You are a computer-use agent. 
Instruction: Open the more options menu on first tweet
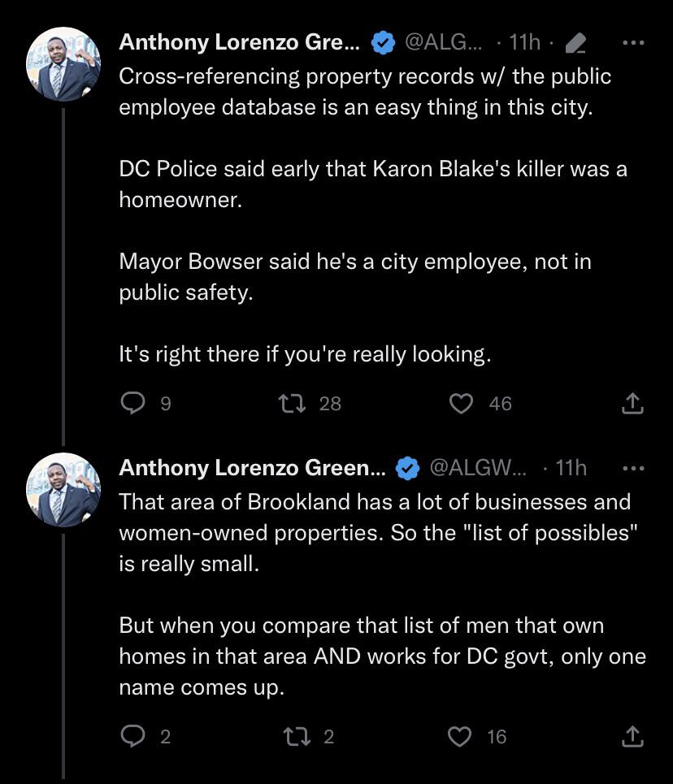632,42
